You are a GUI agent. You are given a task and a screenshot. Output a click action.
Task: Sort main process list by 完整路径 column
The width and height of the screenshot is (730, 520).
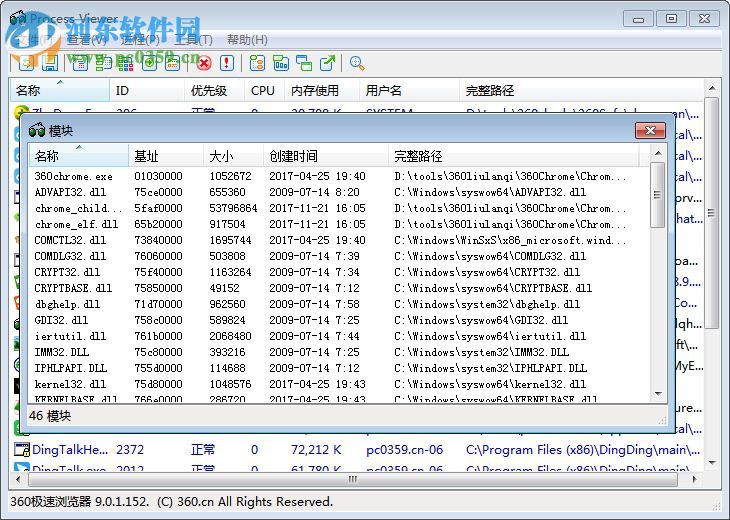click(x=581, y=90)
